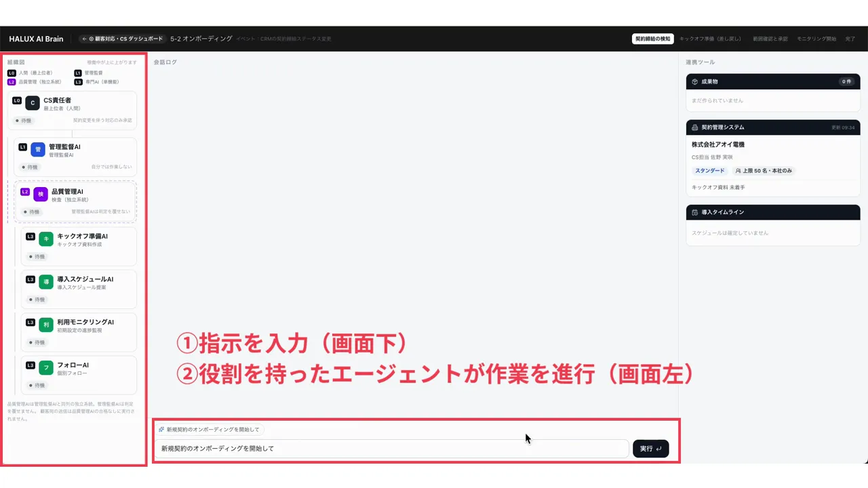
Task: Click the sparkle icon in the suggestion chip
Action: click(161, 430)
